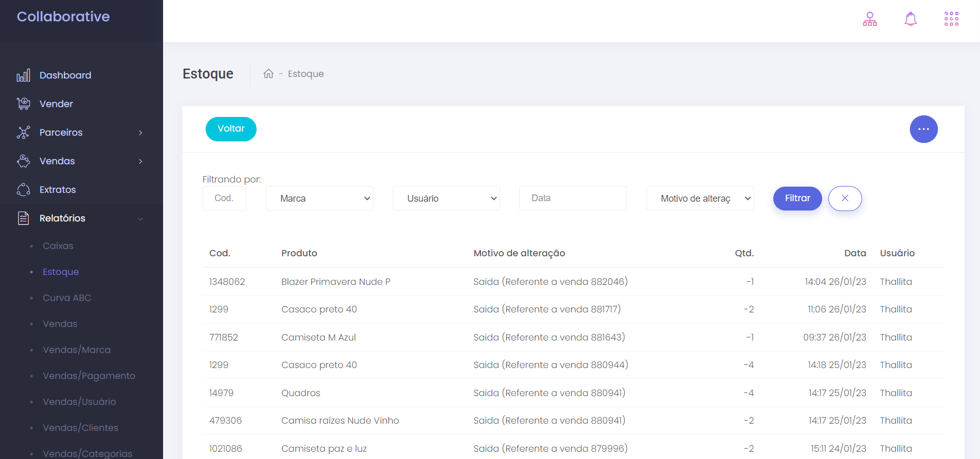The height and width of the screenshot is (459, 980).
Task: Click code 771852 cell
Action: tap(223, 337)
